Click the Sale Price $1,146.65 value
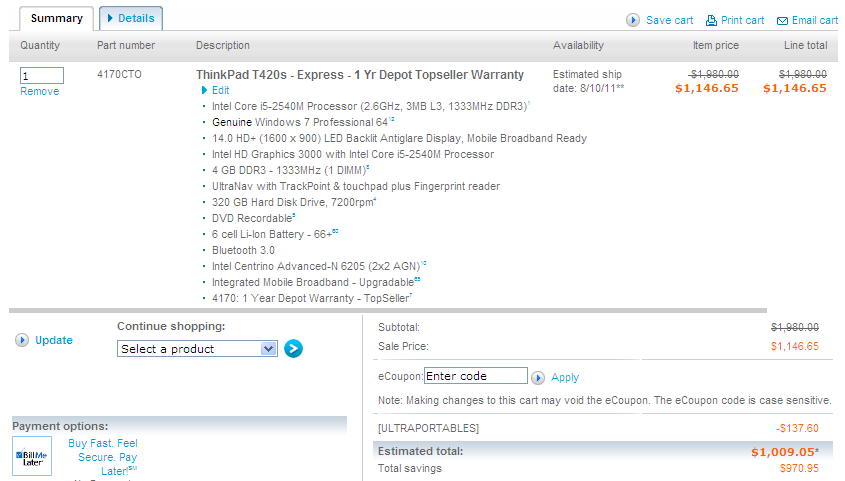The image size is (845, 481). (794, 346)
